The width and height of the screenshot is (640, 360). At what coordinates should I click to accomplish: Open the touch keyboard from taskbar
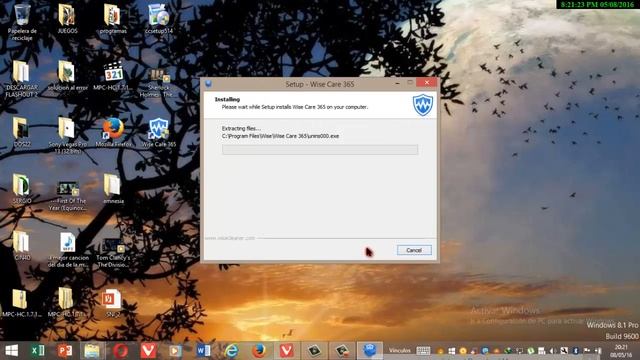423,351
